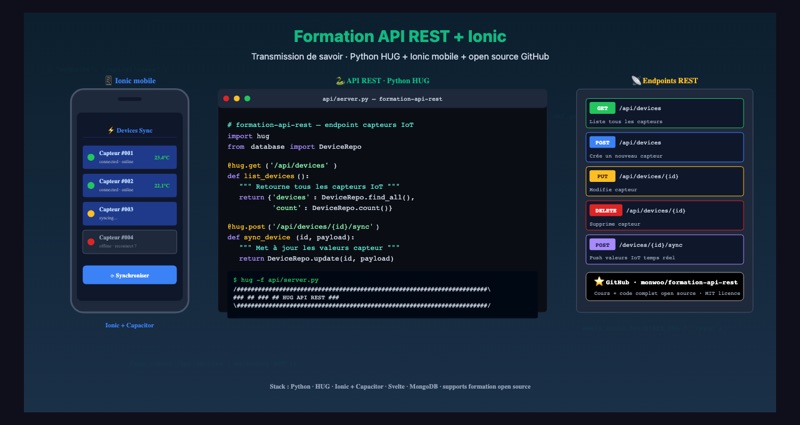Viewport: 800px width, 425px height.
Task: Click the green GET badge
Action: 602,108
